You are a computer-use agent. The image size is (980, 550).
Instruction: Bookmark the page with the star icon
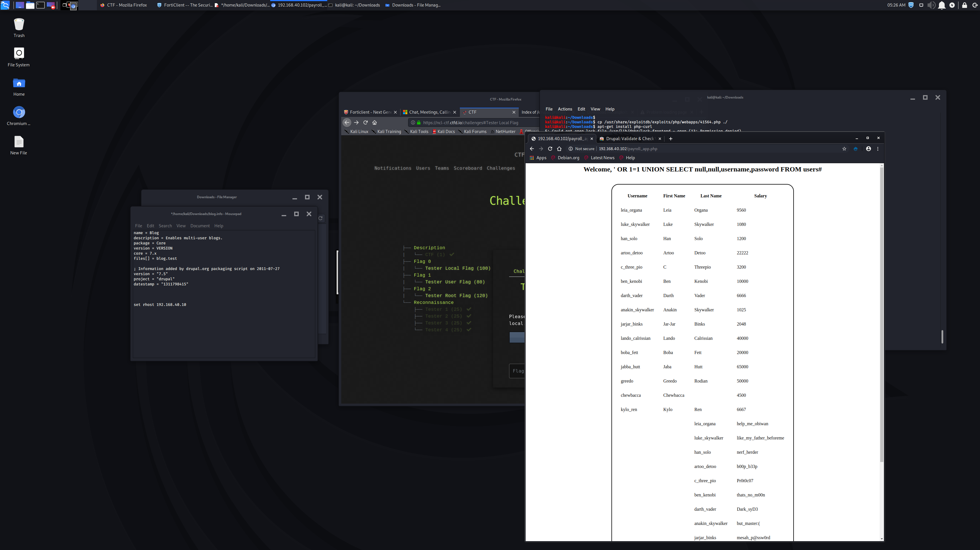point(844,149)
